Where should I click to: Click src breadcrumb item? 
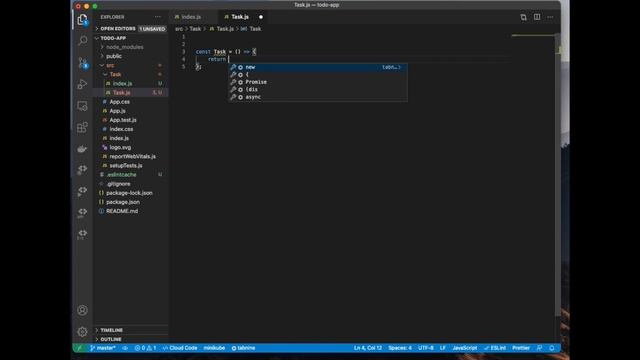coord(179,29)
